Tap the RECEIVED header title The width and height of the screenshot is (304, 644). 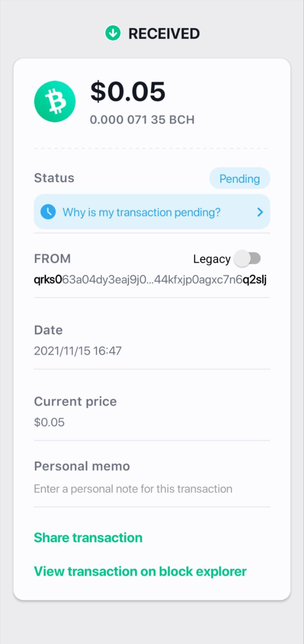pyautogui.click(x=164, y=34)
